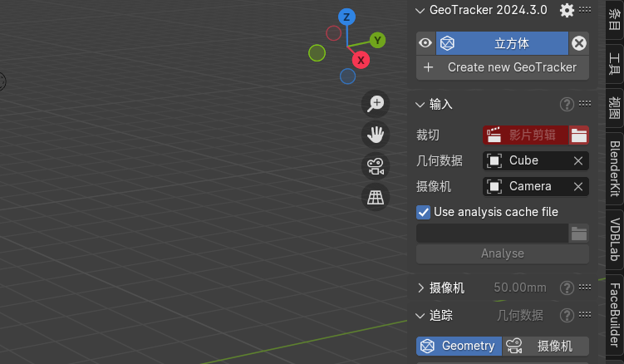Click the negative Y axis gizmo circle

(317, 53)
